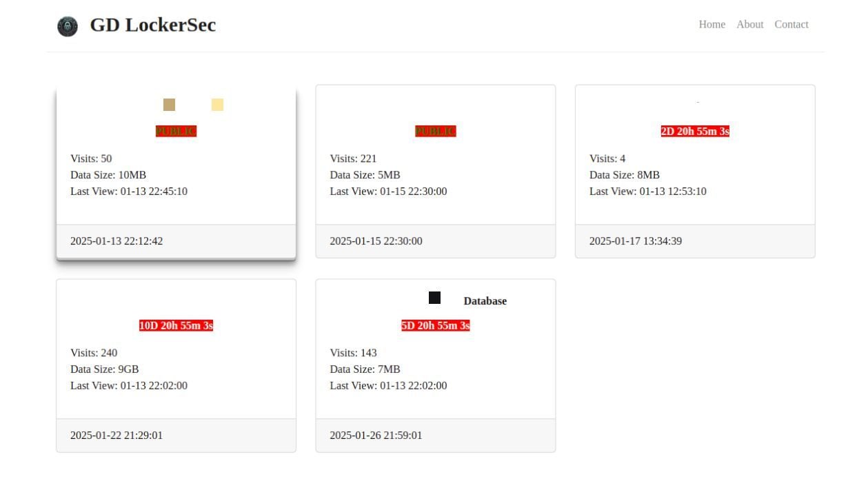Image resolution: width=868 pixels, height=503 pixels.
Task: Click the light yellow square in first card
Action: click(217, 105)
